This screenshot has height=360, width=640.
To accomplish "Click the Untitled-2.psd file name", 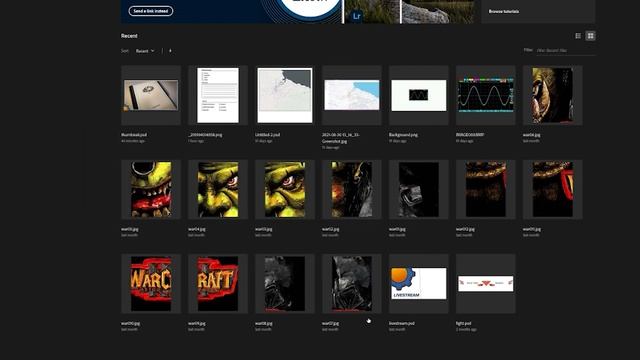I will click(x=267, y=135).
